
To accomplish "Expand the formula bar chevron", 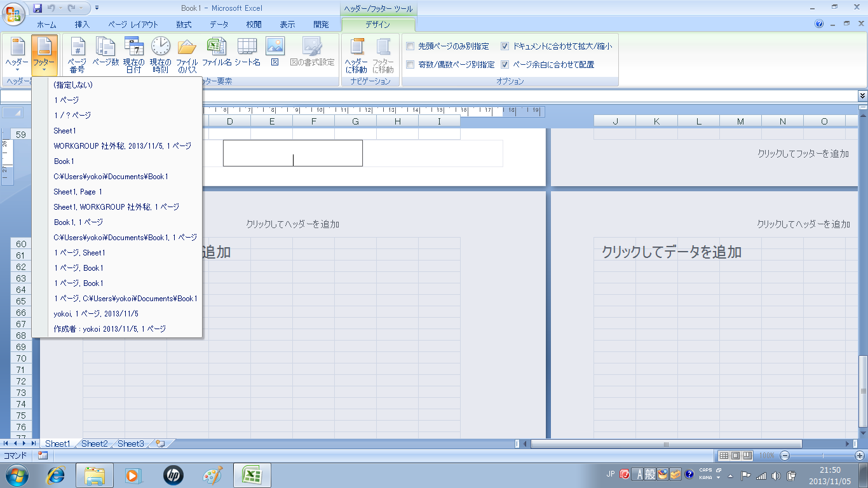I will pyautogui.click(x=862, y=95).
